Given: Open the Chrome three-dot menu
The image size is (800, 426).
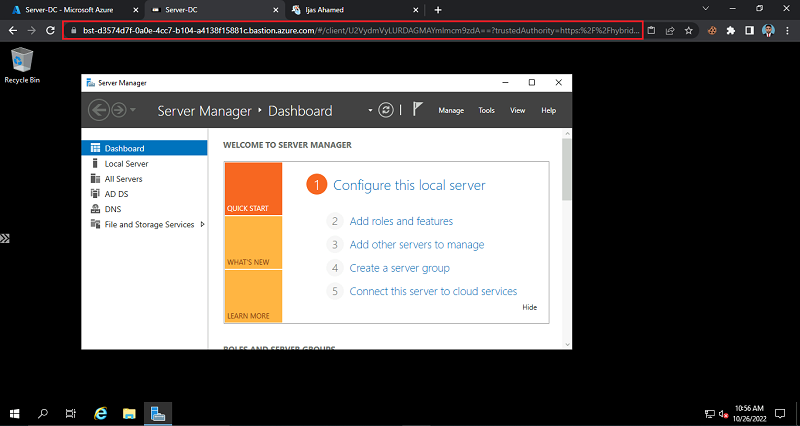Looking at the screenshot, I should click(787, 31).
